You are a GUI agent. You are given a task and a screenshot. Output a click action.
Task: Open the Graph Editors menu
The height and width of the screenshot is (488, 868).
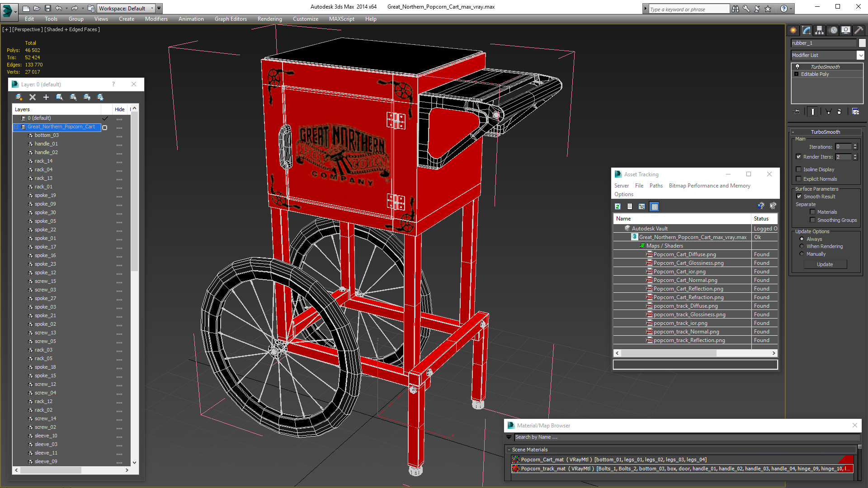pyautogui.click(x=231, y=19)
